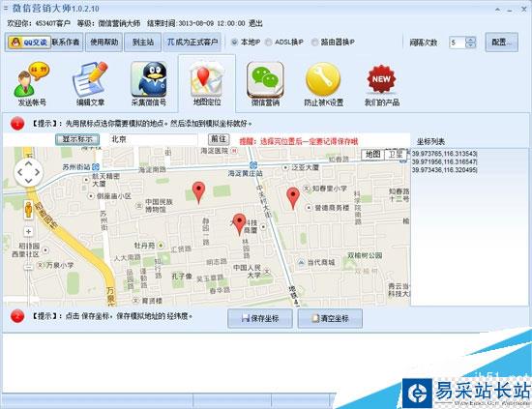Click the red marker near 知春里小学
This screenshot has width=532, height=409.
point(293,197)
